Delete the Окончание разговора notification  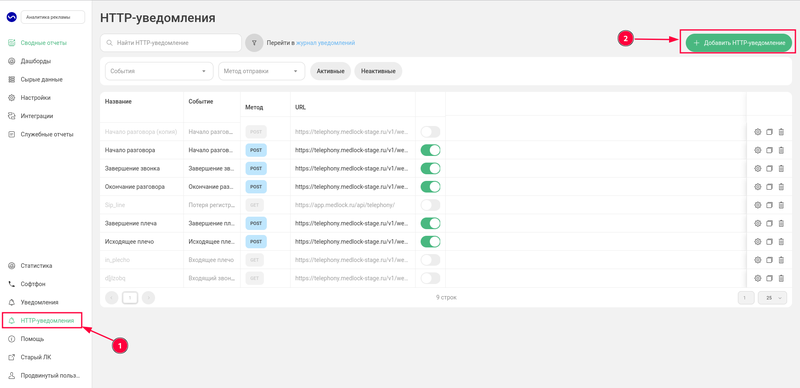(x=781, y=187)
